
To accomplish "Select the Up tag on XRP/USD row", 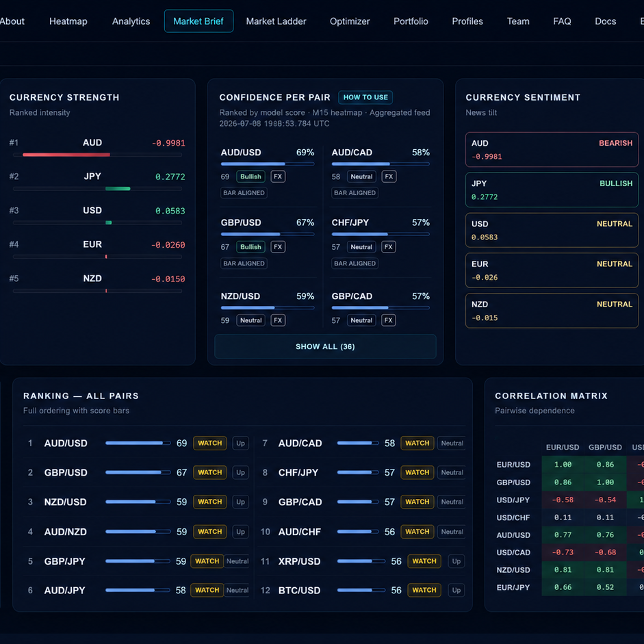I will (x=456, y=561).
